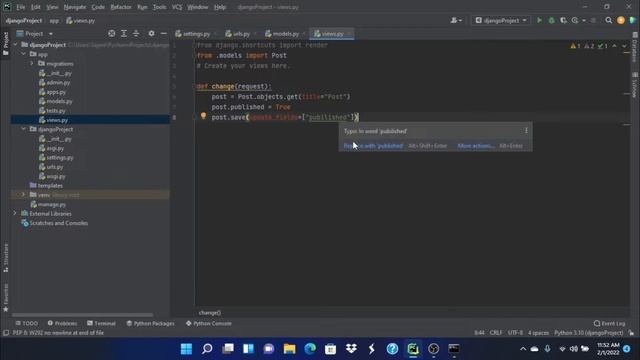Open Project panel settings gear

[151, 33]
